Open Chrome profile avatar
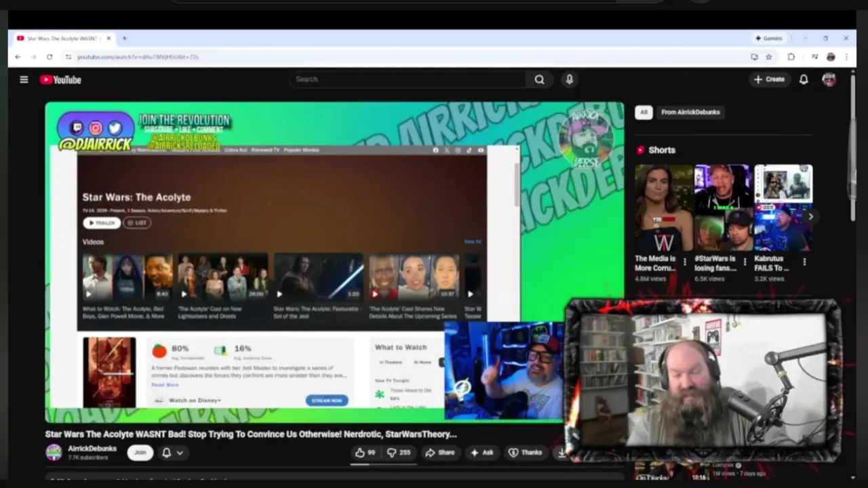 click(x=831, y=57)
